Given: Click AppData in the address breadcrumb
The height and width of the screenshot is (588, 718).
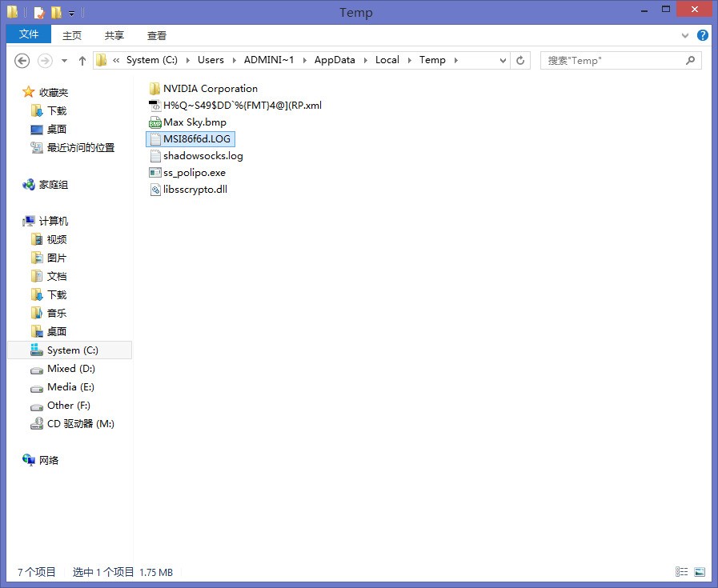Looking at the screenshot, I should point(335,60).
